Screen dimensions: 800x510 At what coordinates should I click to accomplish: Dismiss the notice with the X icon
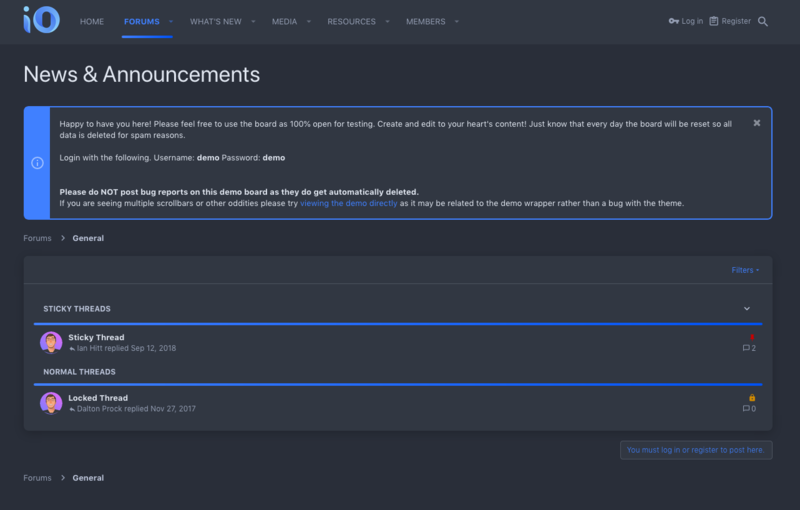click(x=757, y=123)
